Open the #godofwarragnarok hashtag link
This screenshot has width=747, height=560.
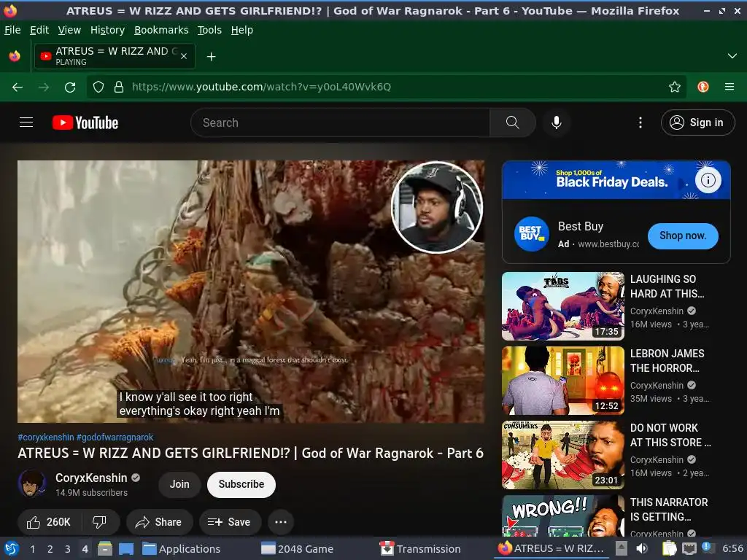(x=115, y=437)
